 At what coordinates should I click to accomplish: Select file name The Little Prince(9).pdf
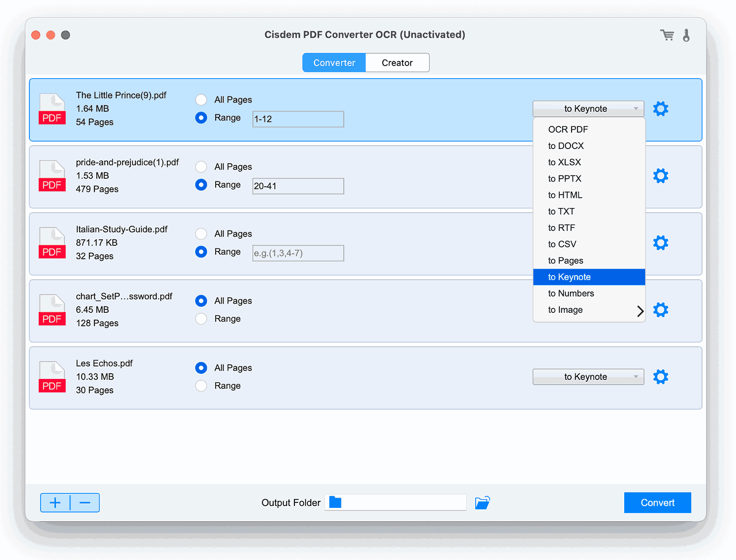121,95
